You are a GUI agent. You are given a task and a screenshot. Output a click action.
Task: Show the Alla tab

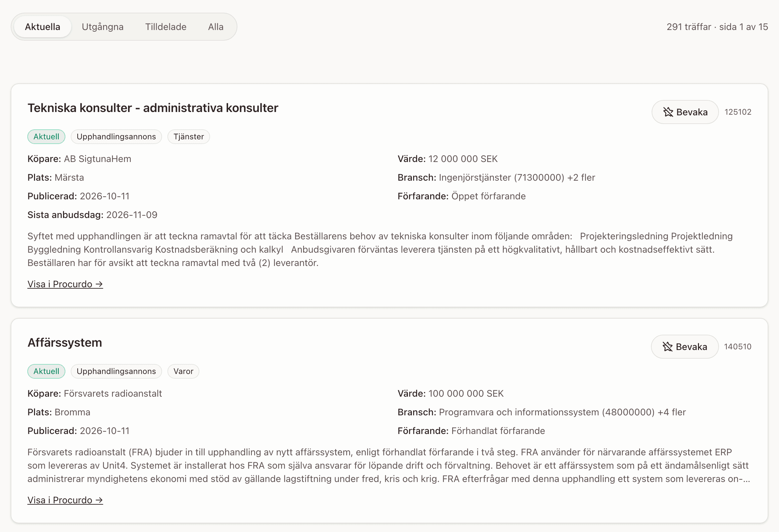215,27
